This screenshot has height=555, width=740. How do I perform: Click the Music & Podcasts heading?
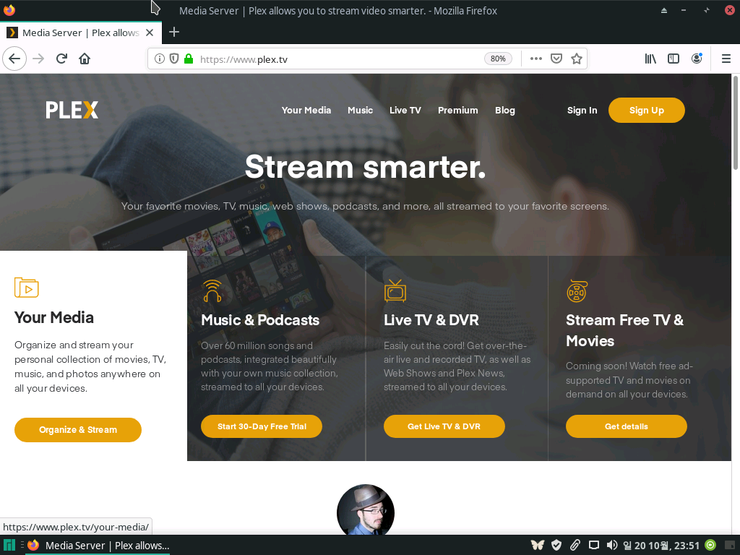(260, 320)
